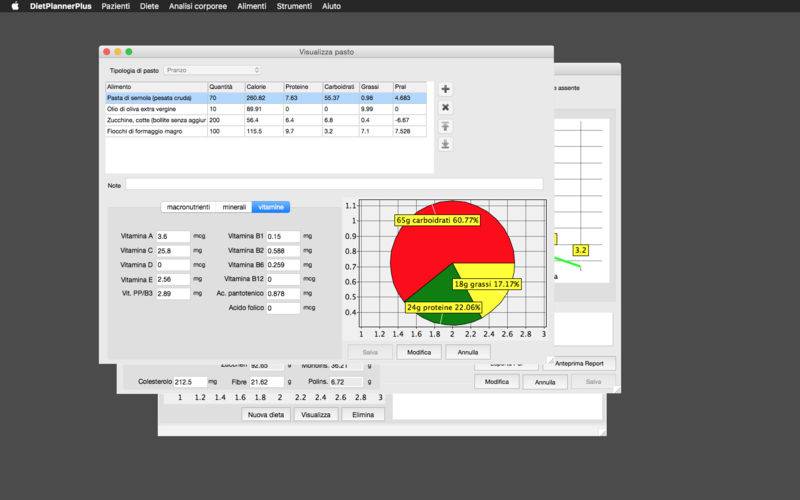Click the '18g grassi 17.17%' chart label

point(487,284)
